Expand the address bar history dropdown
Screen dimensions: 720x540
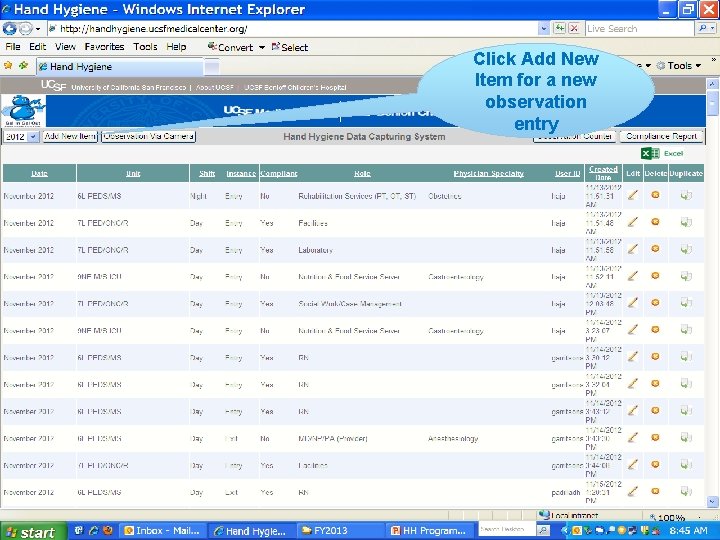coord(544,29)
